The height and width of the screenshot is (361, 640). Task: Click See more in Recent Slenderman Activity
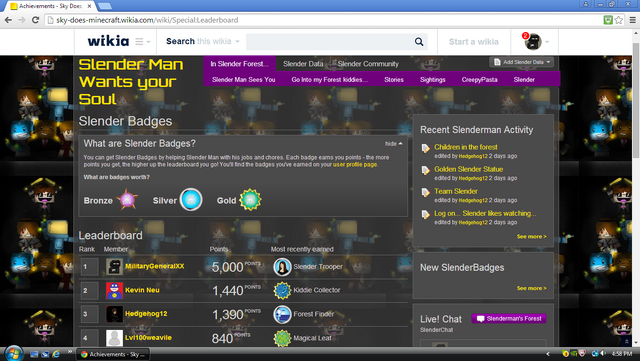coord(531,236)
